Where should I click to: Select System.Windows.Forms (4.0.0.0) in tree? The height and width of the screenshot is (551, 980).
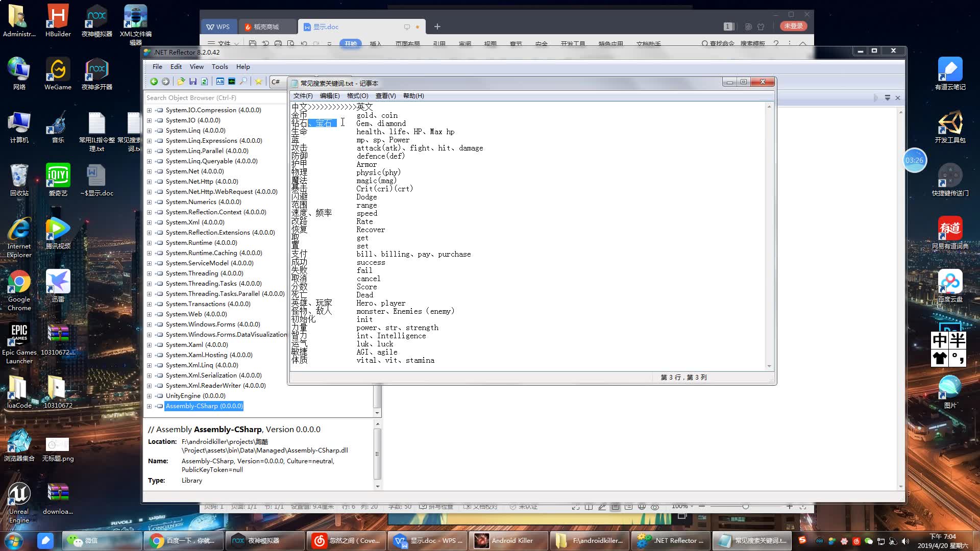[x=212, y=324]
